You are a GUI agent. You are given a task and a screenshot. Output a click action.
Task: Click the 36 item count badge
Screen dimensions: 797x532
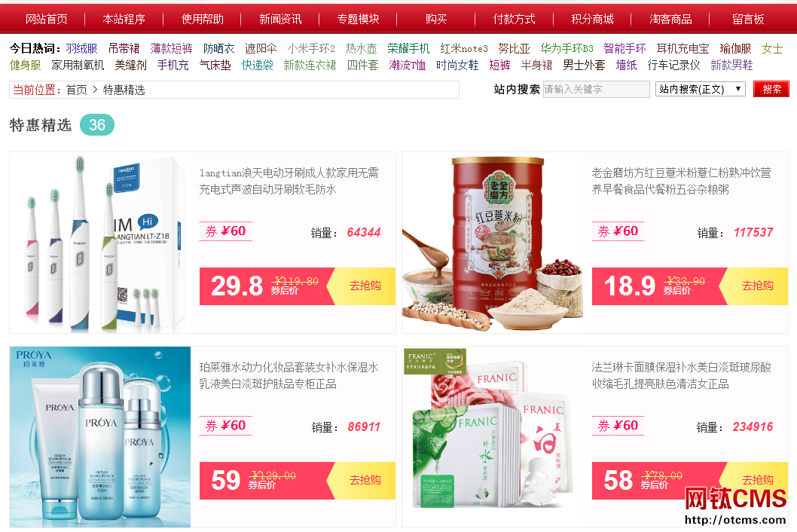97,125
